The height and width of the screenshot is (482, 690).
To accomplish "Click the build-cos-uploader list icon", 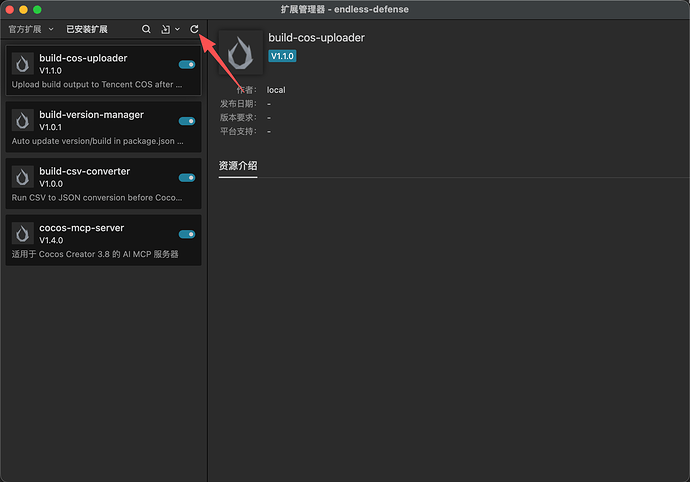I will coord(22,64).
